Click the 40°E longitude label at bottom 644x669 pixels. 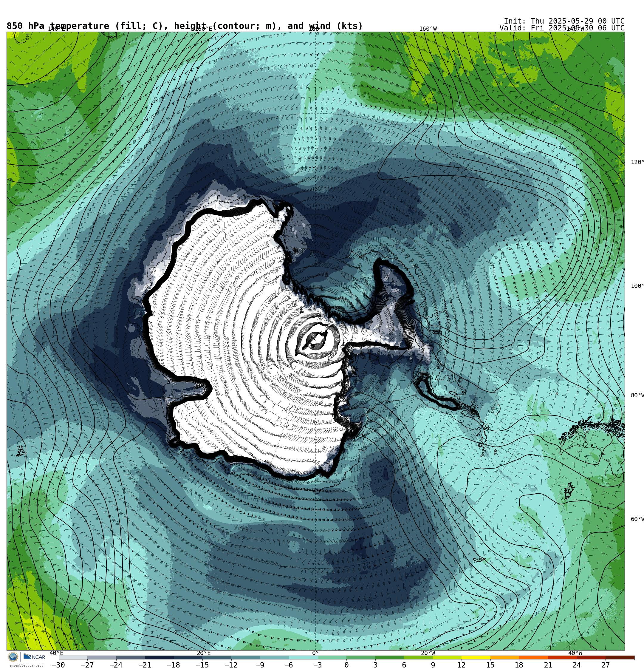pos(56,653)
